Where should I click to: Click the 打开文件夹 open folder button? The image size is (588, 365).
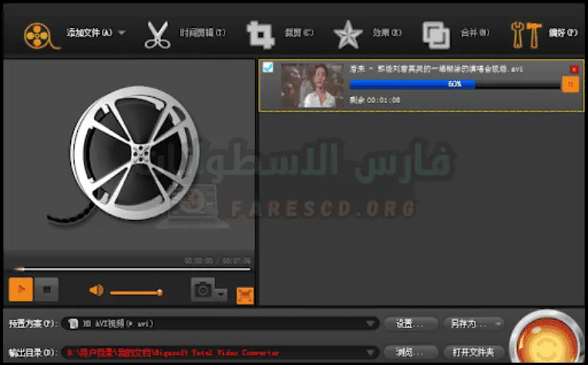(474, 352)
